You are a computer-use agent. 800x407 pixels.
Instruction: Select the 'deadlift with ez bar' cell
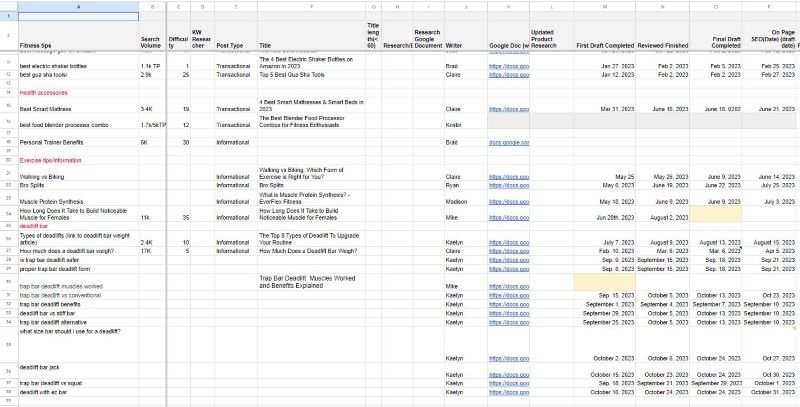coord(79,392)
